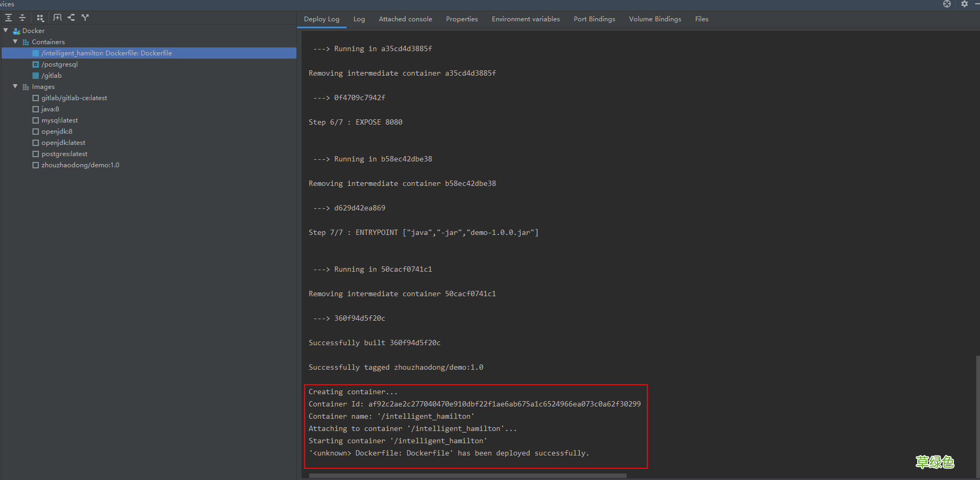Open the Group By options icon
This screenshot has width=980, height=480.
(40, 18)
